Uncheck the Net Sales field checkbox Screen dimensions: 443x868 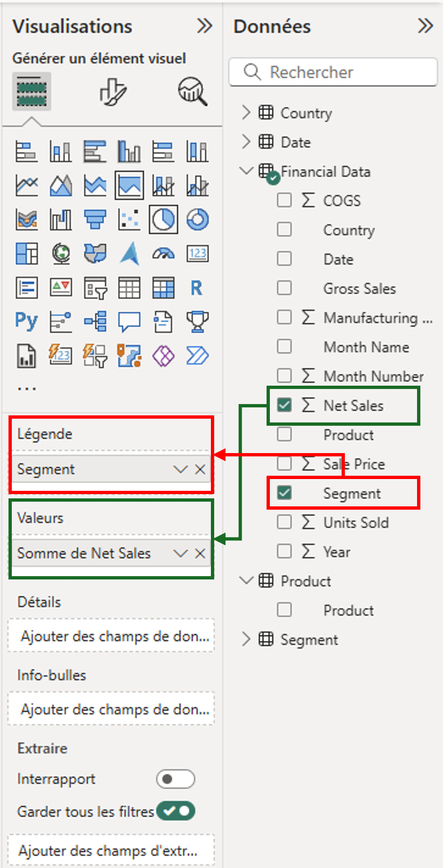[x=284, y=405]
